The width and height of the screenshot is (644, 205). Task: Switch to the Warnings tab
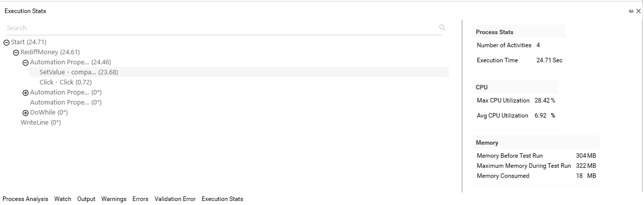(x=114, y=199)
